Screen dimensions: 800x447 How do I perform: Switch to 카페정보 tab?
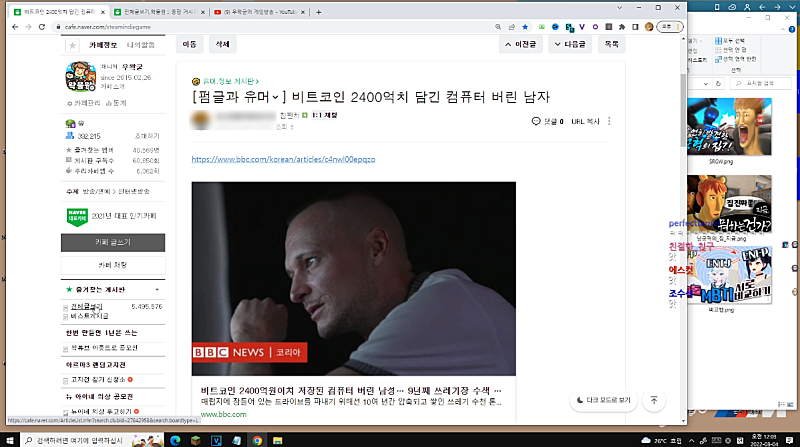(103, 45)
